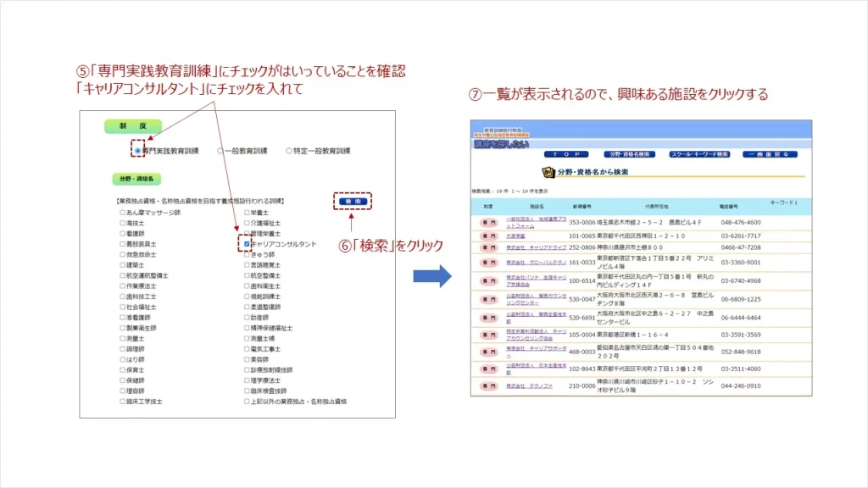Viewport: 868px width, 488px height.
Task: Check the 社会福祉士 checkbox
Action: click(122, 307)
